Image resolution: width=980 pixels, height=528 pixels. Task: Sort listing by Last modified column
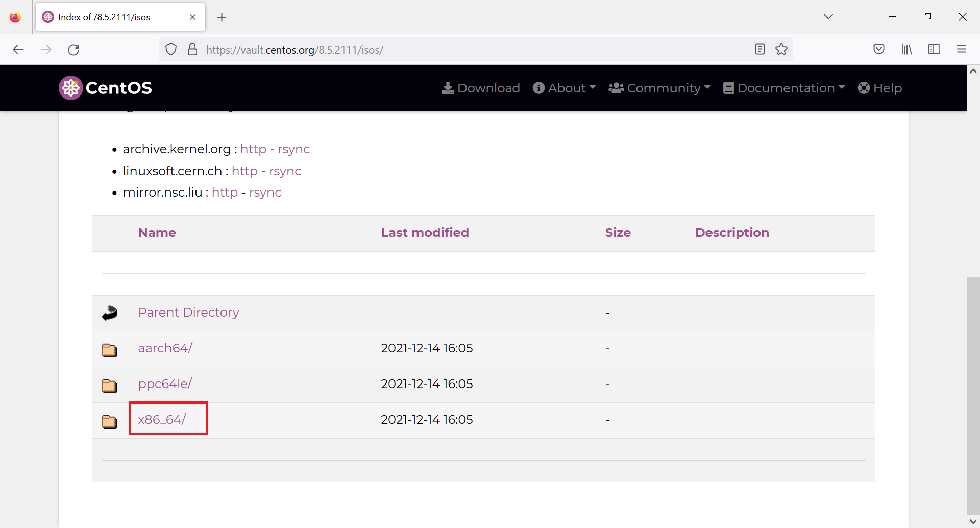tap(425, 233)
